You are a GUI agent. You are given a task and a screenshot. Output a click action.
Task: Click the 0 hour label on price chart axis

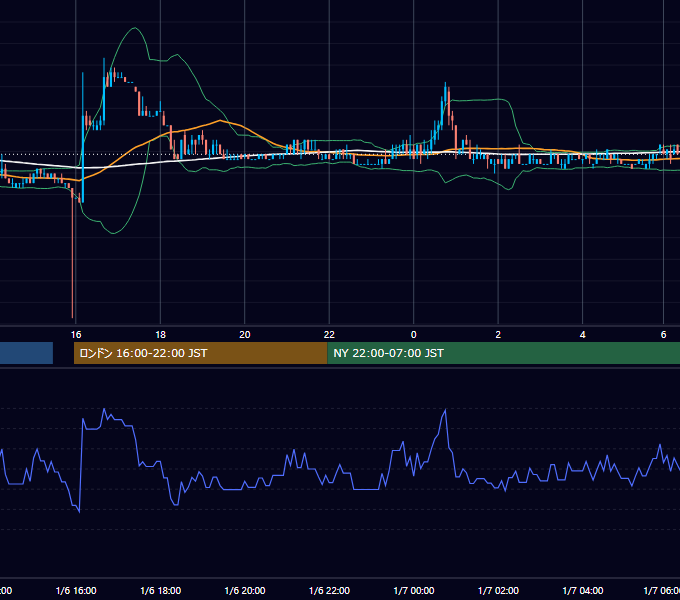414,335
